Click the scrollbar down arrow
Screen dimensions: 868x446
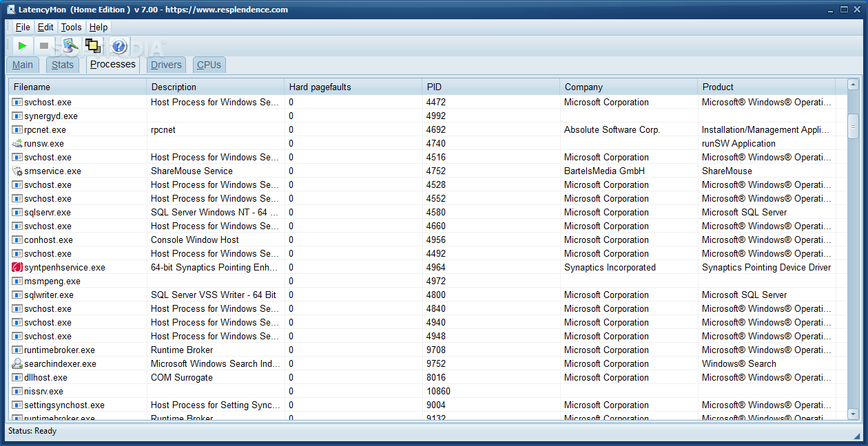853,414
